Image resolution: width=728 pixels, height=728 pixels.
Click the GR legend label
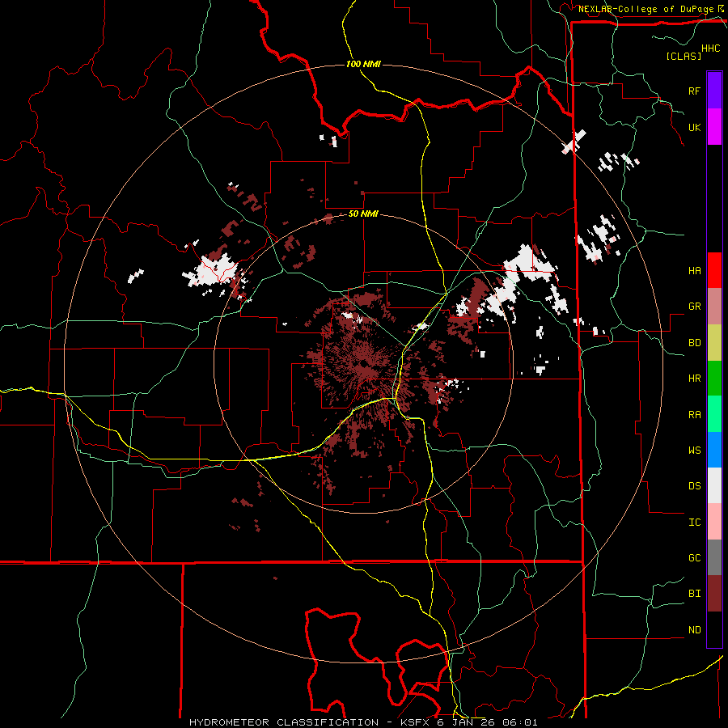694,307
